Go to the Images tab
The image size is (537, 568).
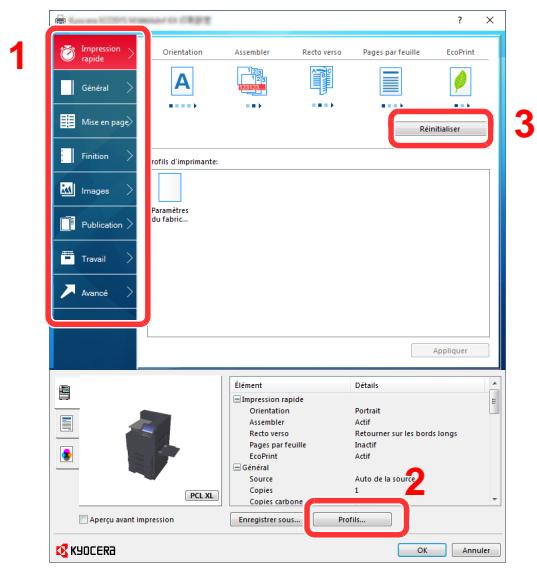(95, 190)
